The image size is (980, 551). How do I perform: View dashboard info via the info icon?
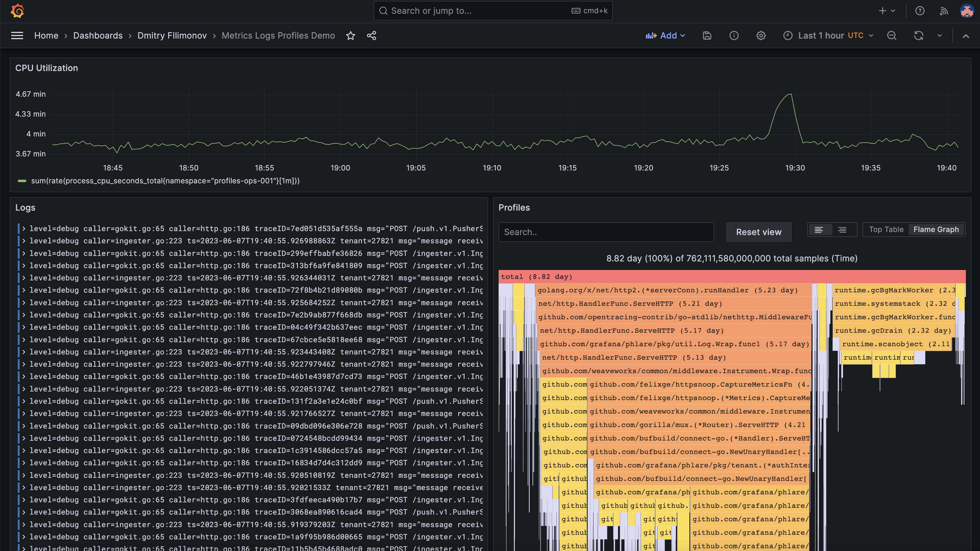pyautogui.click(x=734, y=36)
